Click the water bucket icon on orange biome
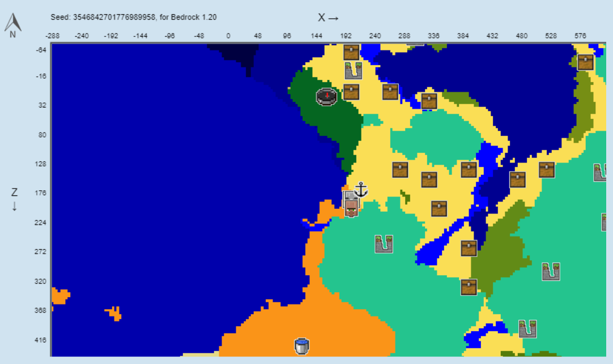 (302, 346)
